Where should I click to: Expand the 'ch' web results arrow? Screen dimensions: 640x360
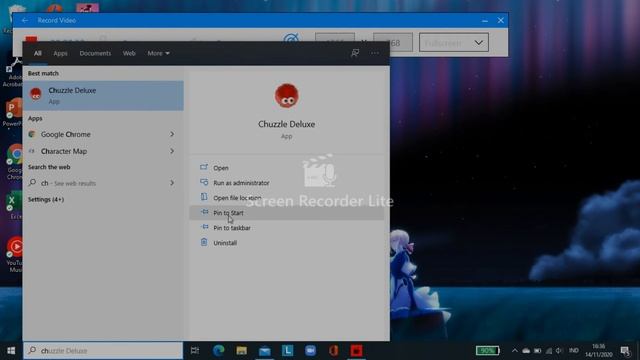[x=172, y=183]
